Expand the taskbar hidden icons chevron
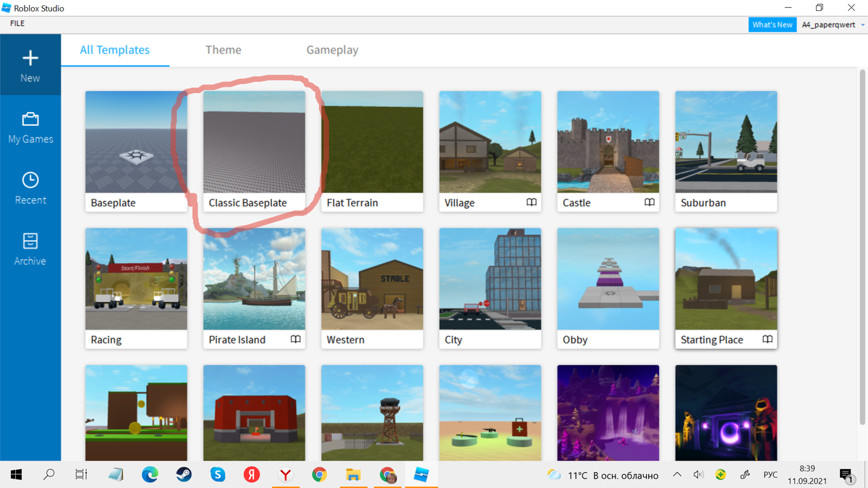This screenshot has height=488, width=868. point(676,475)
